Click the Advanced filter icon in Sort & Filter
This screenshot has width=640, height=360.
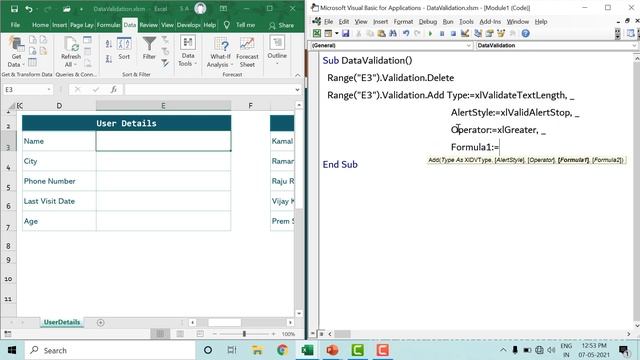[165, 63]
